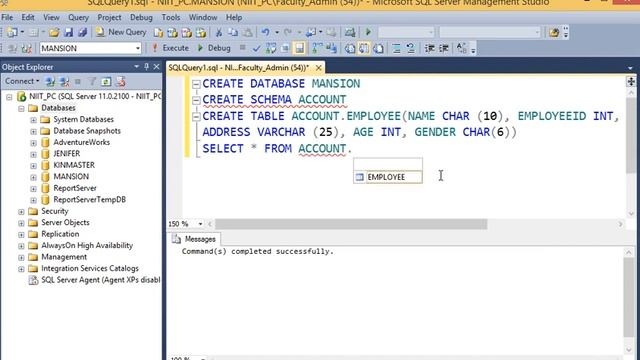The width and height of the screenshot is (640, 360).
Task: Select the KINMASTER database
Action: pyautogui.click(x=74, y=165)
